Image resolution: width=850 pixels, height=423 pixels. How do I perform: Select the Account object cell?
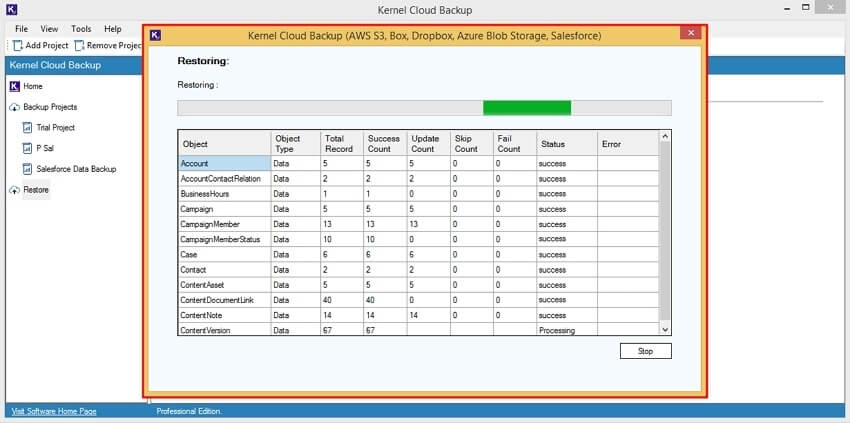pyautogui.click(x=224, y=163)
